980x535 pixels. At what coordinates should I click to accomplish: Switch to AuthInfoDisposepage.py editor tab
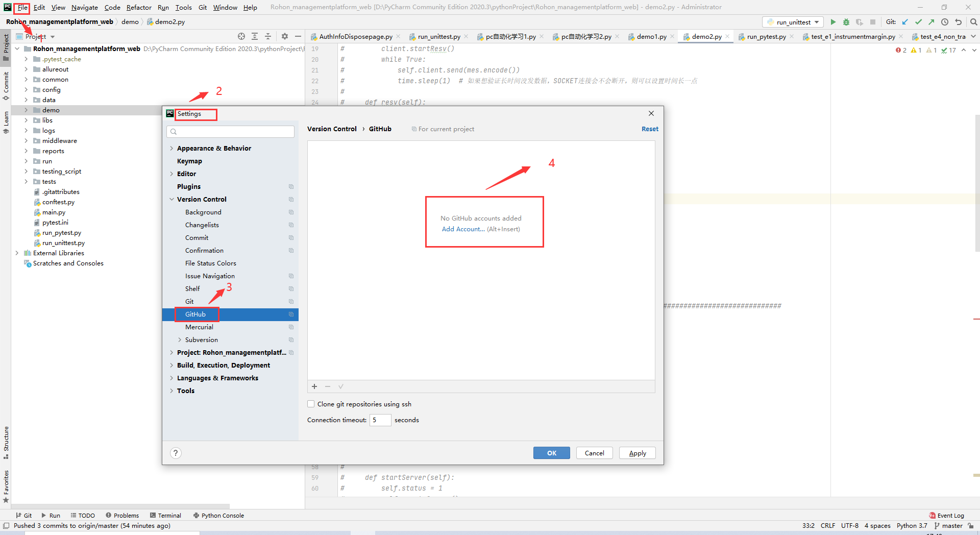coord(356,36)
